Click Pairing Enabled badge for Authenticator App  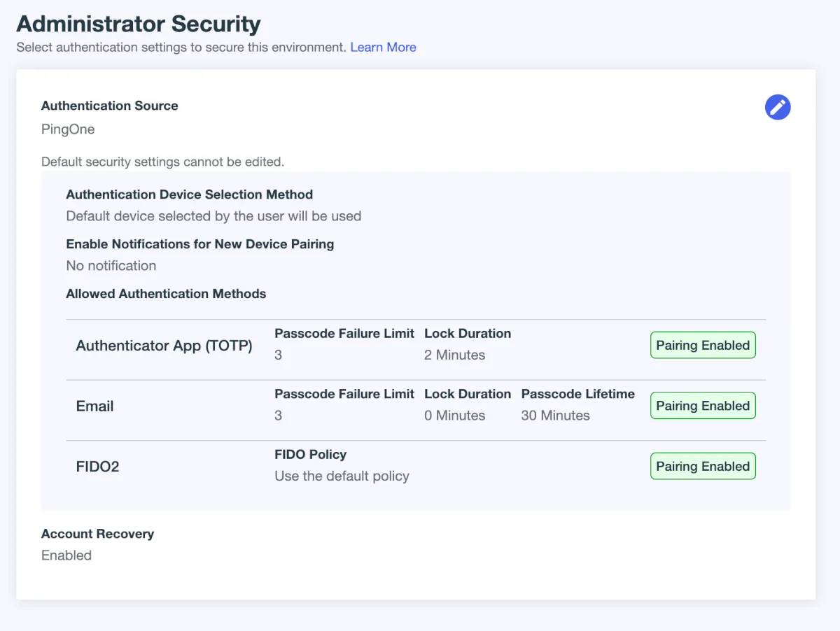[x=703, y=345]
